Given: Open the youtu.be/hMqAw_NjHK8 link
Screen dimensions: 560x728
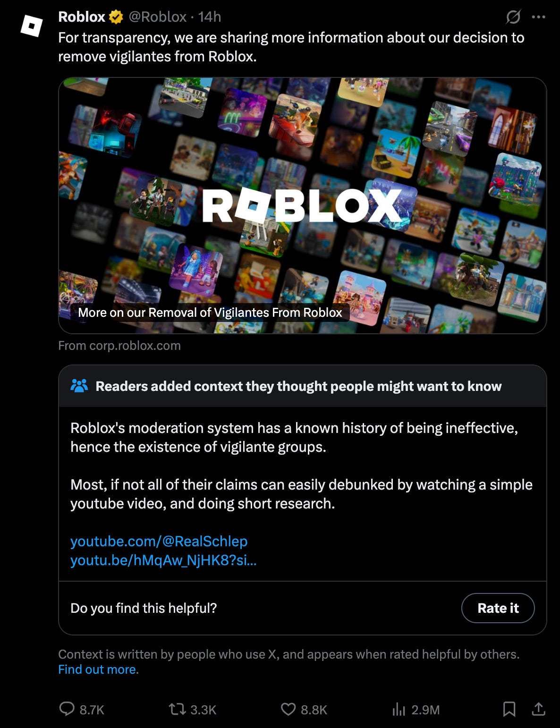Looking at the screenshot, I should (163, 560).
